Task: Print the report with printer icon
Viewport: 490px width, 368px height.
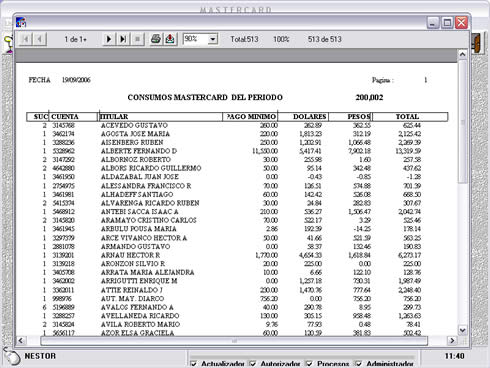Action: pos(155,39)
